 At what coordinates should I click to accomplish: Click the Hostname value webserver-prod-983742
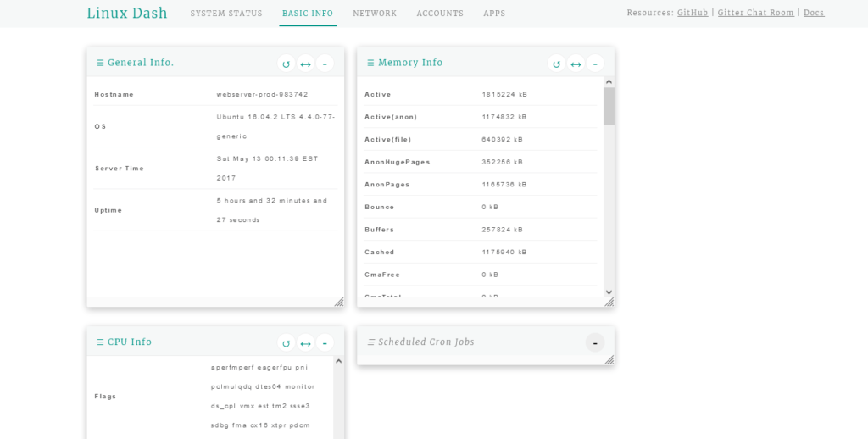[x=263, y=95]
